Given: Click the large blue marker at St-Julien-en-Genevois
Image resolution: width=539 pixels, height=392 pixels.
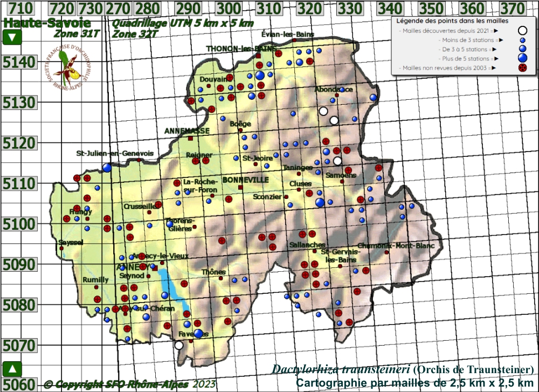Looking at the screenshot, I should pos(107,168).
